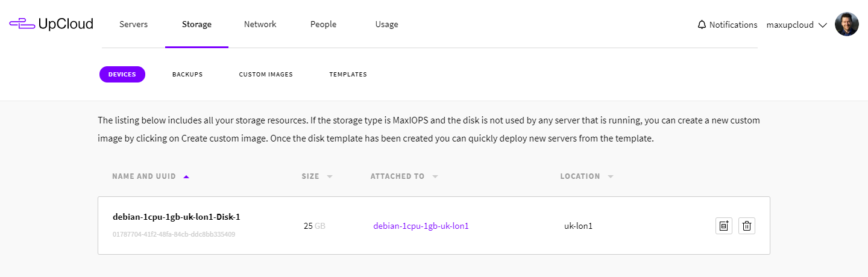Show the Templates tab
868x277 pixels.
348,75
